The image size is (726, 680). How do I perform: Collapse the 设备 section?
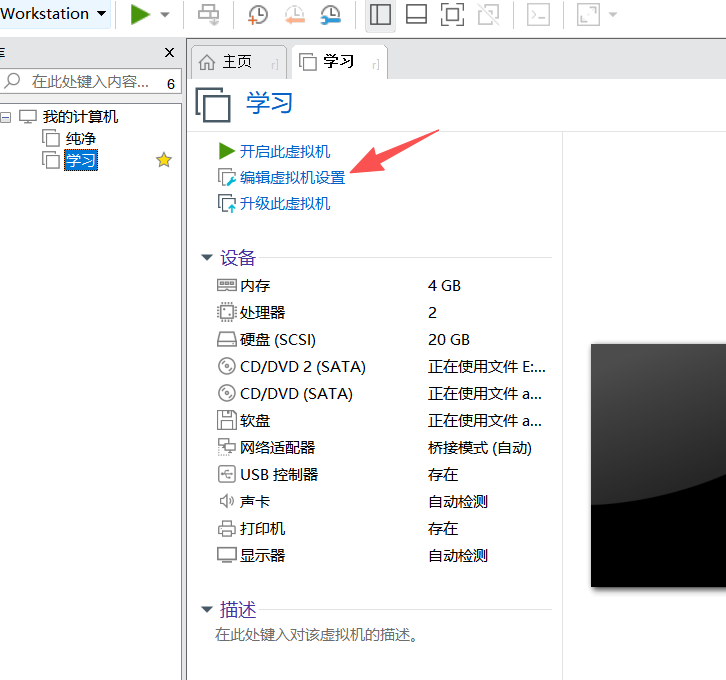point(207,257)
